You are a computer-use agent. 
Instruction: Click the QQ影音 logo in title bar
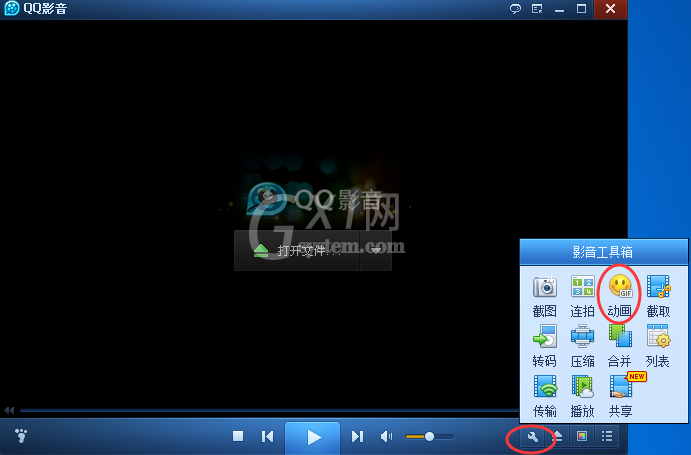coord(12,8)
